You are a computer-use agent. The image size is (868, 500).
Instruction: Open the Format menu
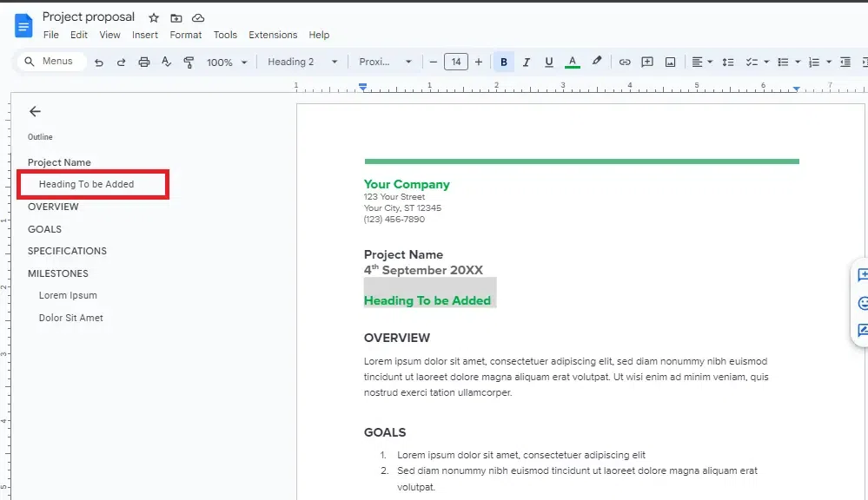click(186, 35)
